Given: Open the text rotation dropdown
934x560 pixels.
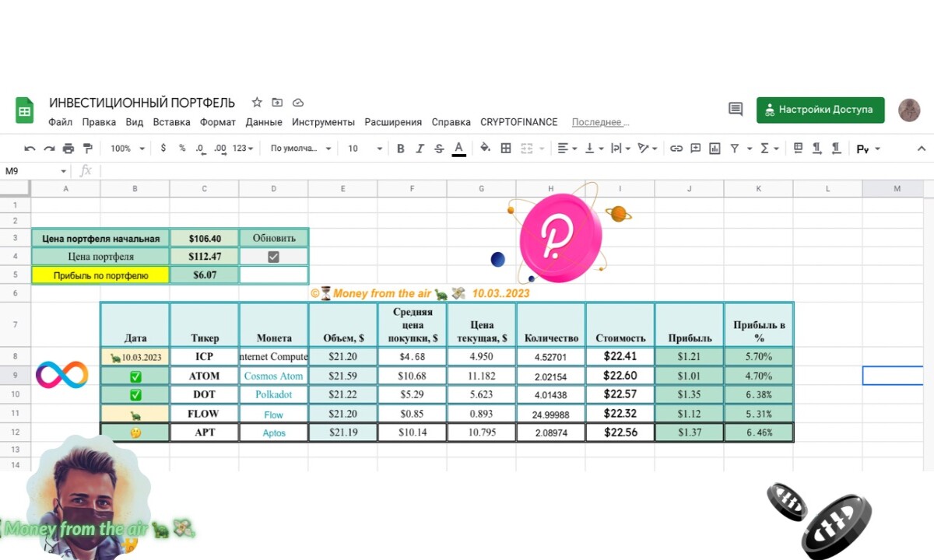Looking at the screenshot, I should [x=647, y=149].
